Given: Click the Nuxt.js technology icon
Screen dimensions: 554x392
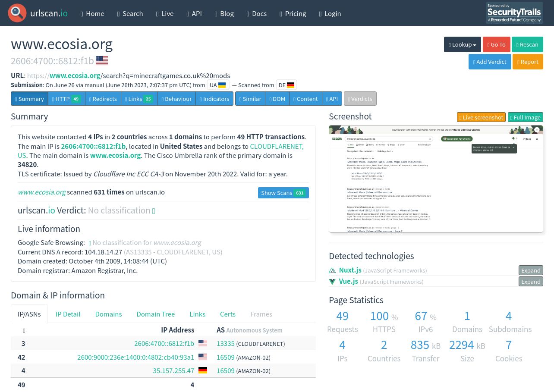Looking at the screenshot, I should tap(332, 270).
